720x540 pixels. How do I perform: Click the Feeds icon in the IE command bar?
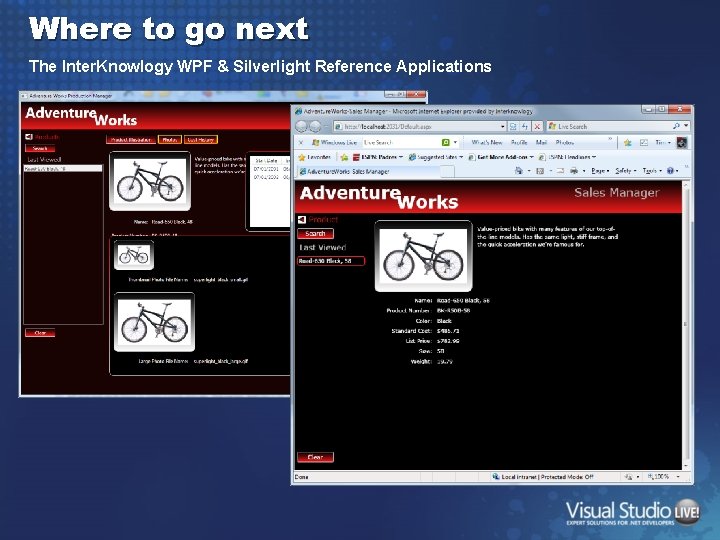point(540,171)
